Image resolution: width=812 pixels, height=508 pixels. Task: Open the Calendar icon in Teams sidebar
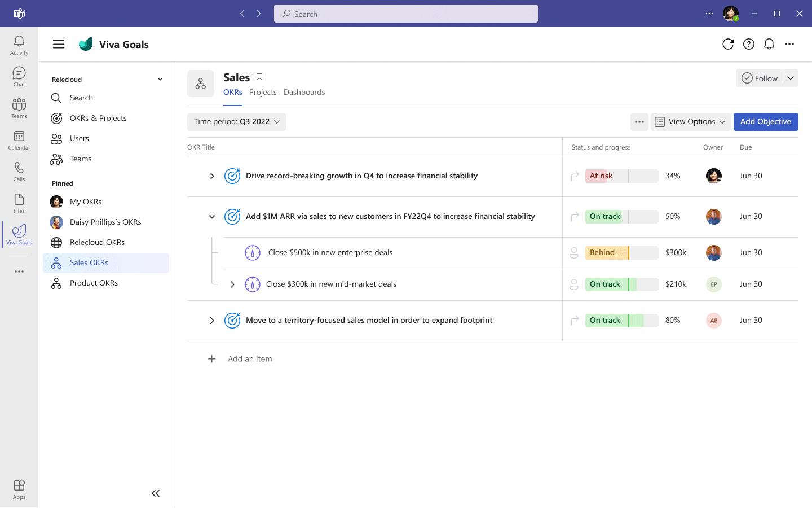point(19,139)
